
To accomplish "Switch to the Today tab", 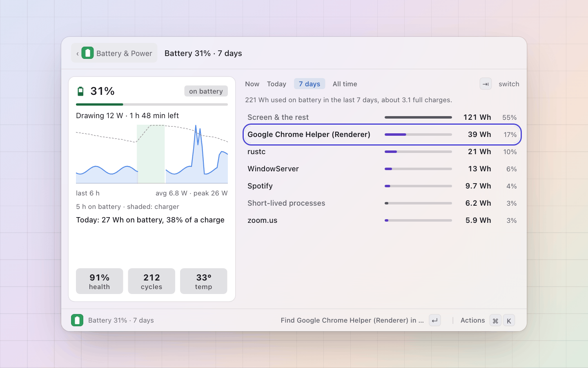I will (276, 84).
